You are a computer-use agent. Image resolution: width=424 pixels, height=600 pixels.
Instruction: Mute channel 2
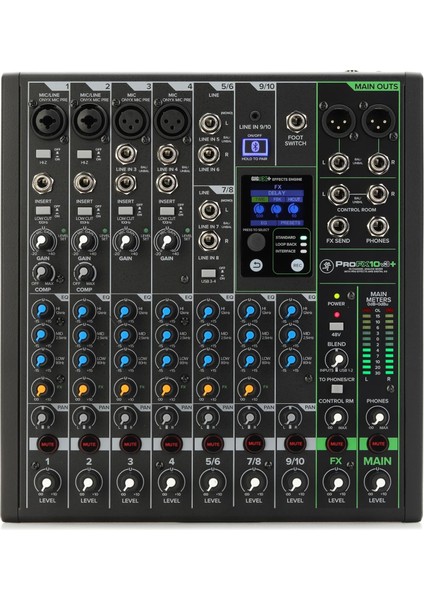point(89,444)
